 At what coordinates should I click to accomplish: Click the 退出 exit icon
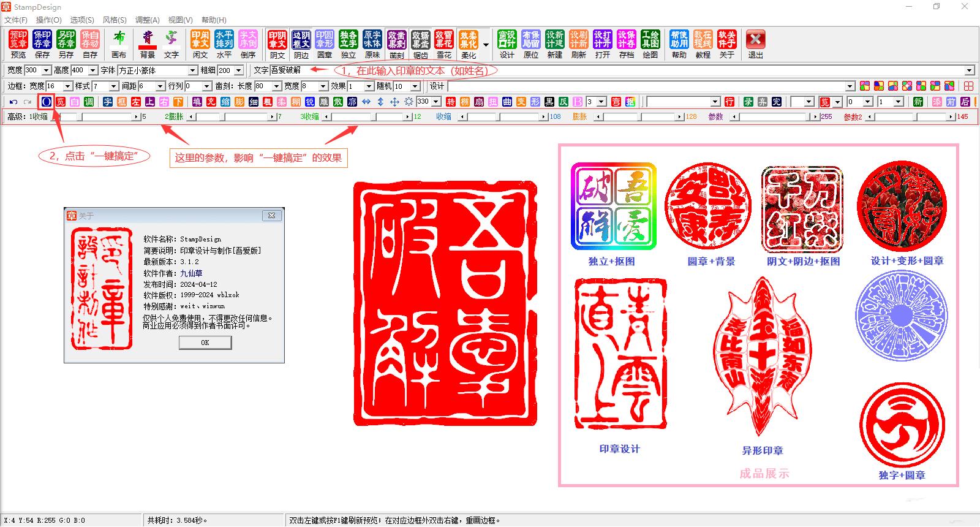(x=756, y=44)
